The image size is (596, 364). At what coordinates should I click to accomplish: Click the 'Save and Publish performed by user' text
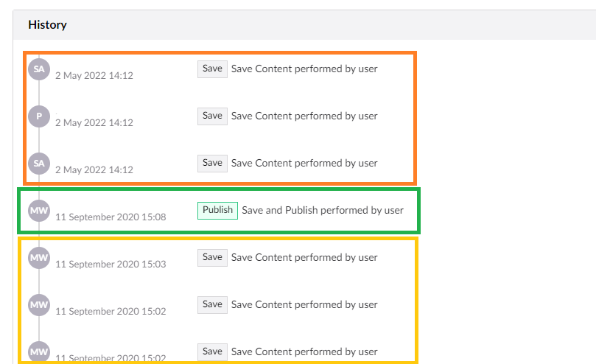pyautogui.click(x=323, y=210)
